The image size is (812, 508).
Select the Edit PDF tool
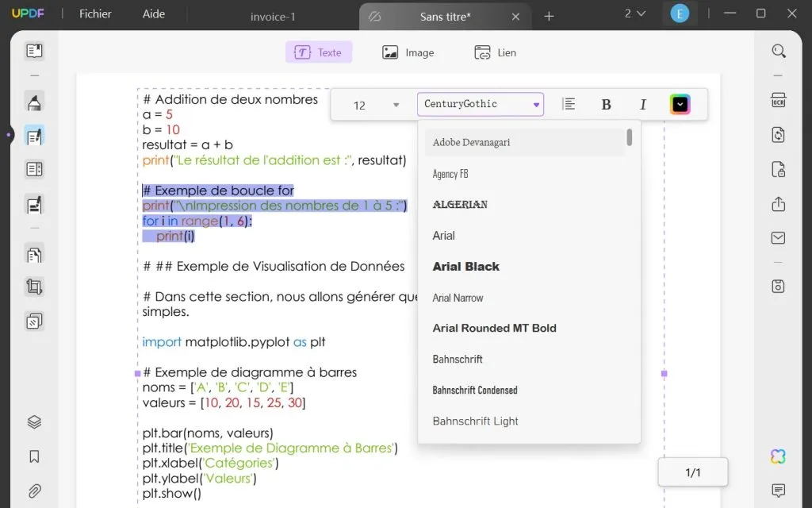34,136
